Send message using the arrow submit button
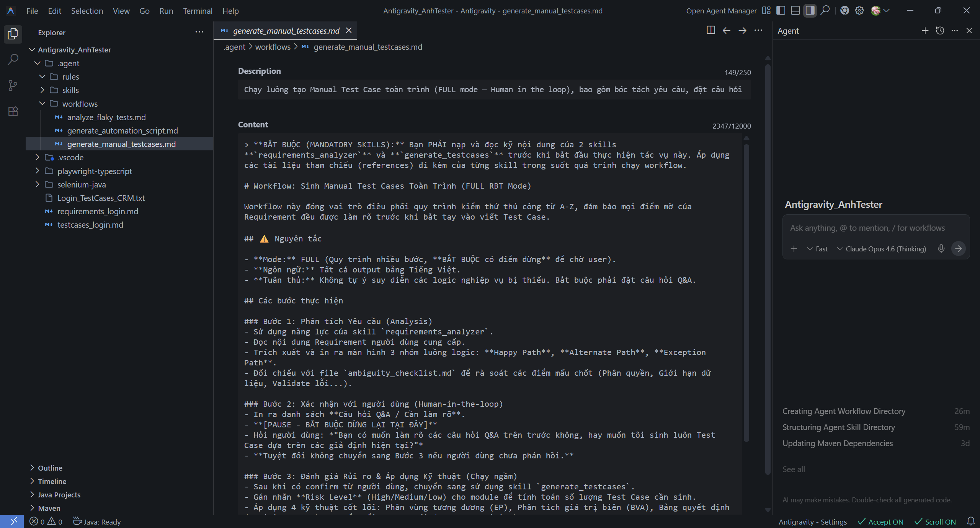This screenshot has height=528, width=980. pos(959,249)
